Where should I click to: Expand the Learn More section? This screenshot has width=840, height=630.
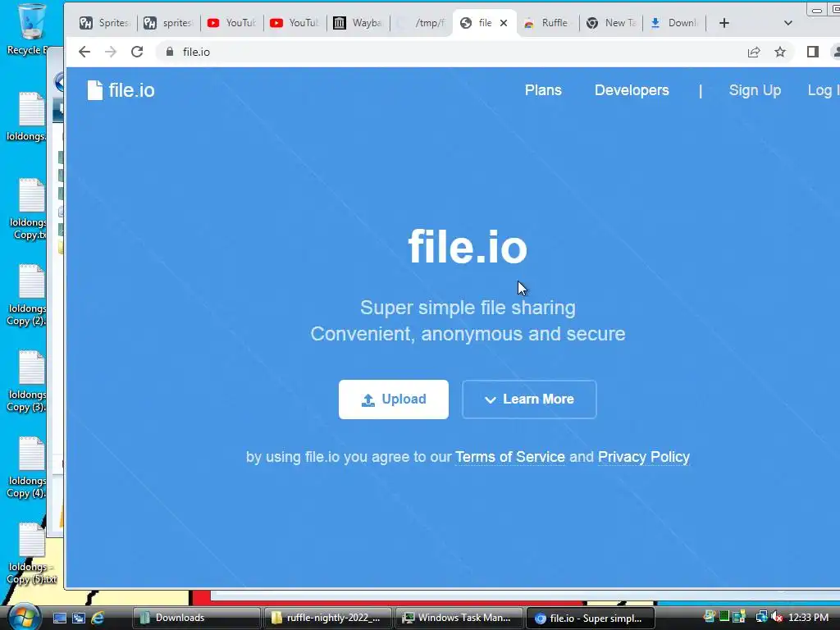click(529, 399)
